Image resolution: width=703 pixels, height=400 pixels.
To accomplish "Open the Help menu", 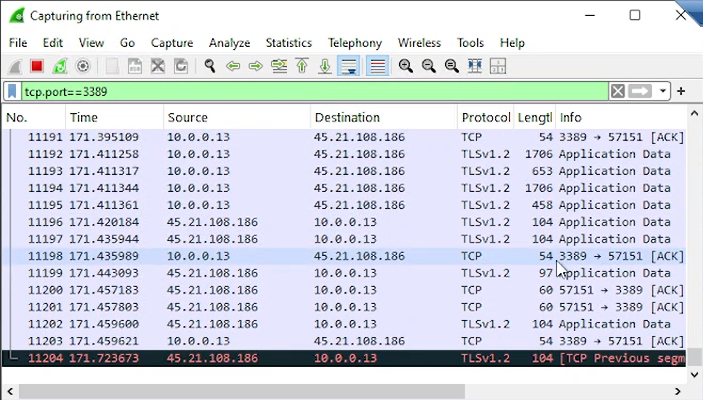I will point(512,43).
